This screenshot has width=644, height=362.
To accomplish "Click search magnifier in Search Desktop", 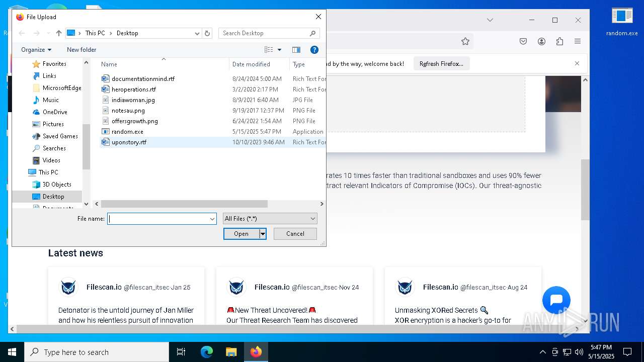I will 313,33.
